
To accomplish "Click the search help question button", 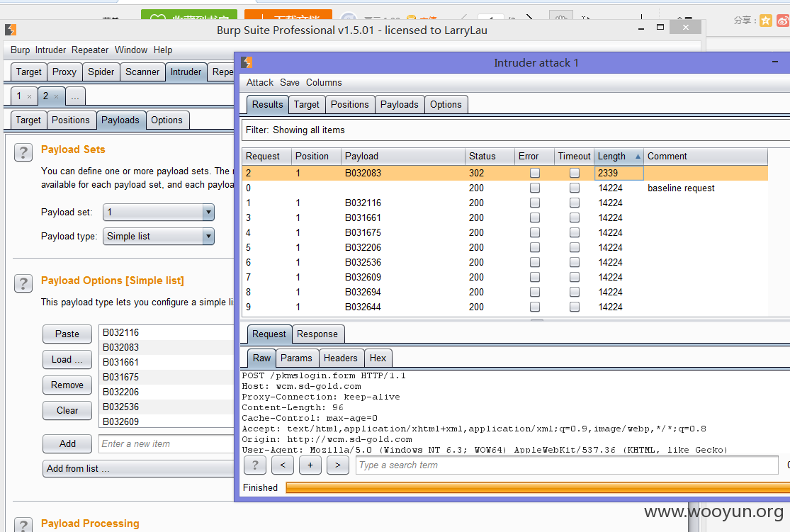I will 255,465.
